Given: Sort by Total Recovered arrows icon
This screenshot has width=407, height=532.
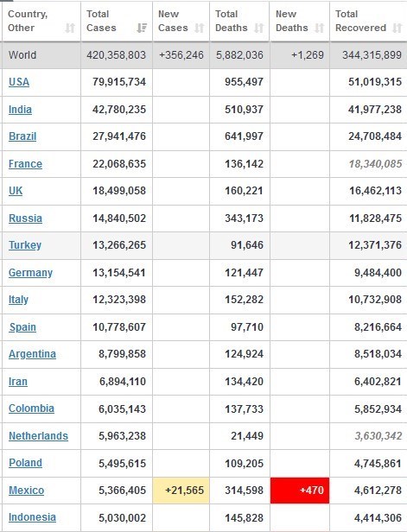Looking at the screenshot, I should pos(397,28).
